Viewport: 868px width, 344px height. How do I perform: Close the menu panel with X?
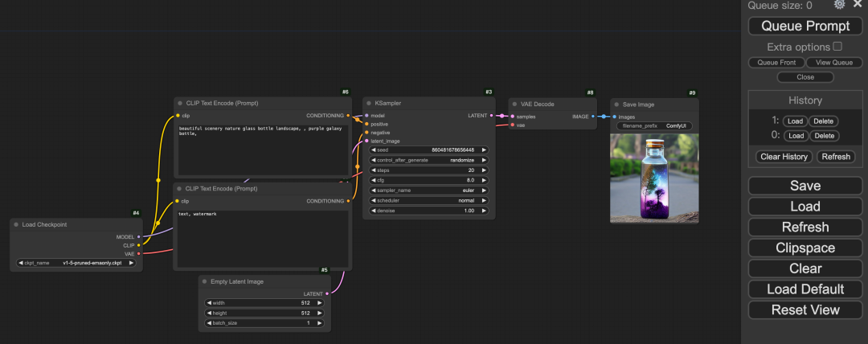[x=858, y=4]
